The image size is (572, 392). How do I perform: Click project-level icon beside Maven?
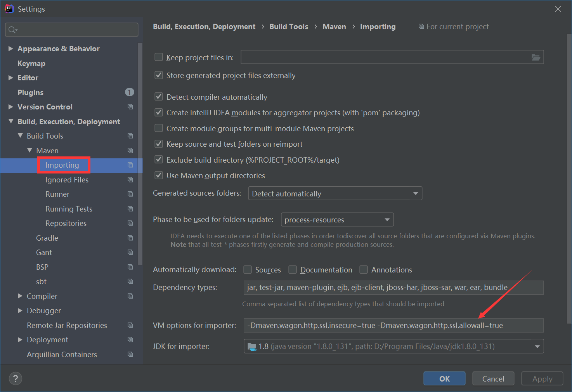[x=130, y=151]
